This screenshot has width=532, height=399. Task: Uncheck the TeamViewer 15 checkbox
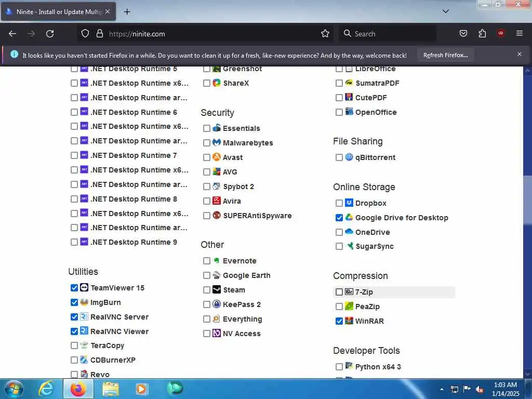[74, 288]
